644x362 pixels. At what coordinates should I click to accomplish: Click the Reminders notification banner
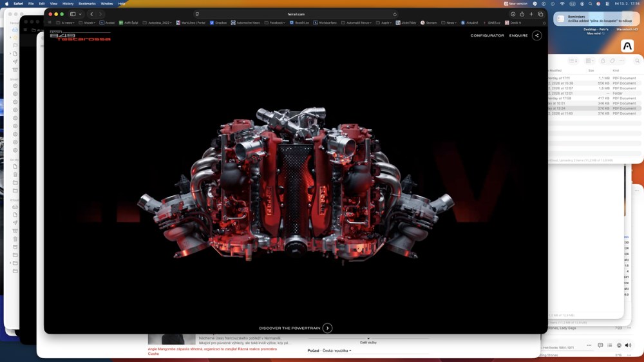click(596, 19)
